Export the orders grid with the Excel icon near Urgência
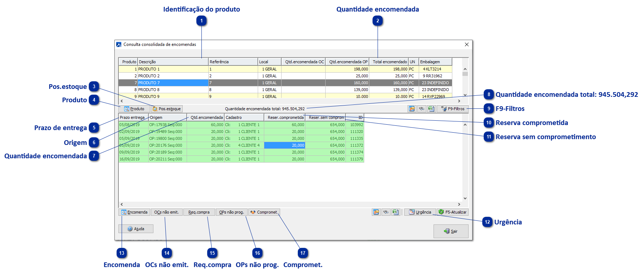The height and width of the screenshot is (275, 644). (x=396, y=212)
